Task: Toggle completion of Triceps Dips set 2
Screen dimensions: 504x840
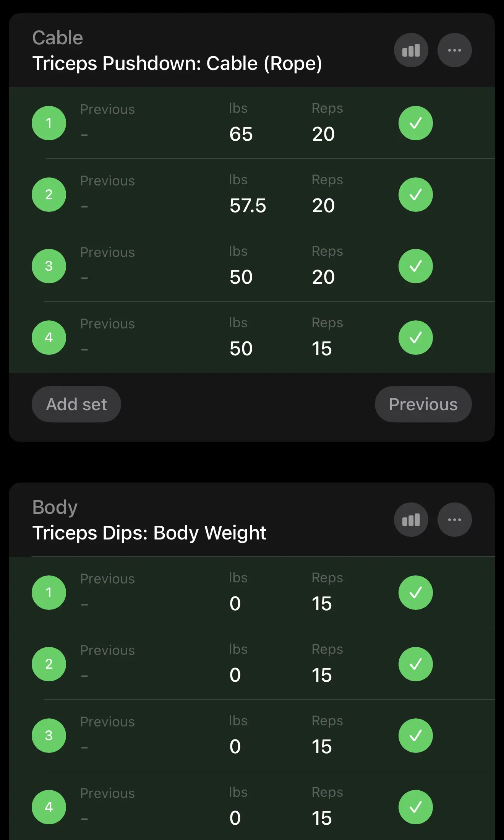Action: (x=415, y=664)
